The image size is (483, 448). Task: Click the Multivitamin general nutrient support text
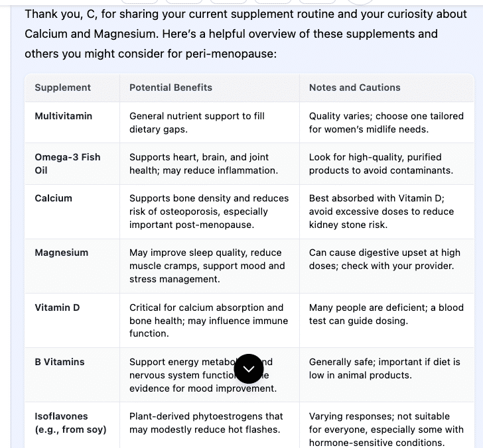196,123
